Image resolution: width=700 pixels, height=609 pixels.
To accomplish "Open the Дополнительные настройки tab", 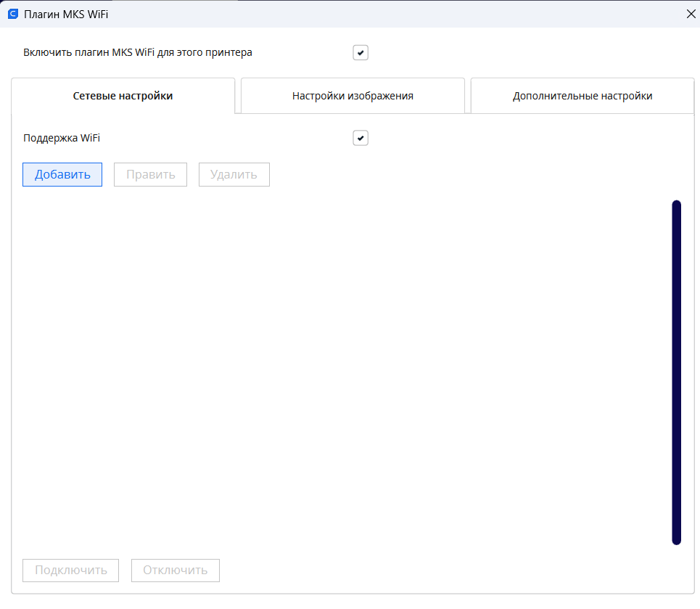I will 582,96.
